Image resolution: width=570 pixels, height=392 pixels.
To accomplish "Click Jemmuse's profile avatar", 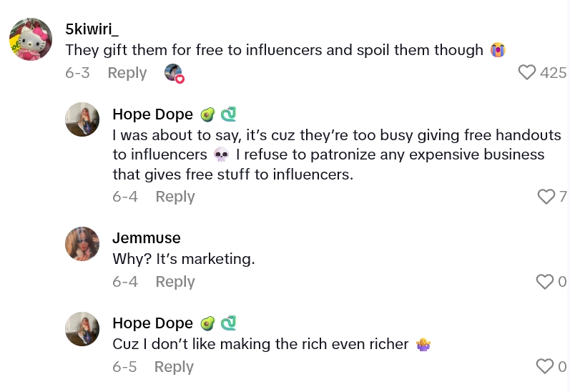I will tap(82, 244).
